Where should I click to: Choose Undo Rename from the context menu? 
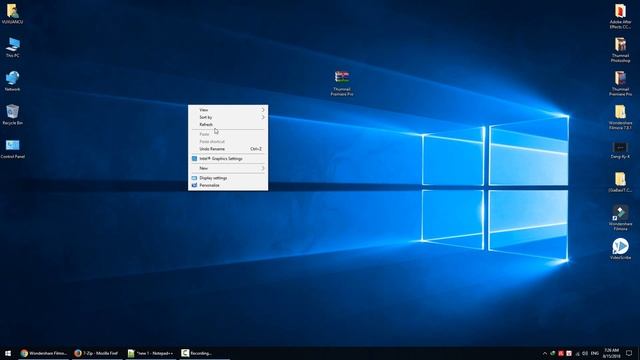[228, 149]
